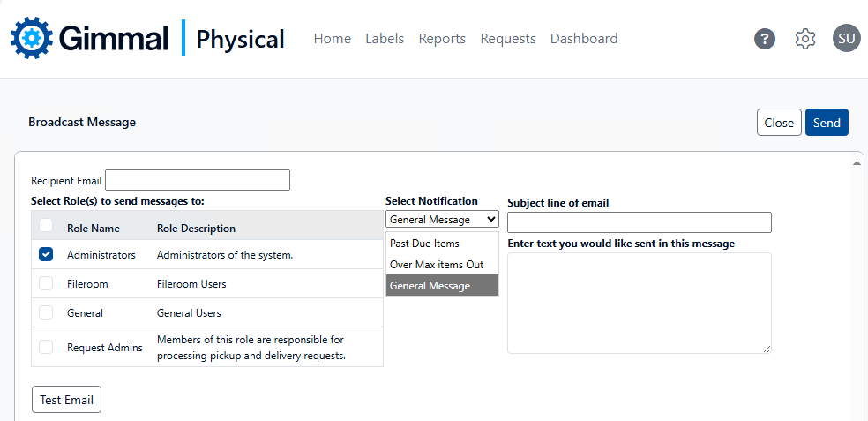Click the Gimmal gear logo icon

[x=32, y=38]
